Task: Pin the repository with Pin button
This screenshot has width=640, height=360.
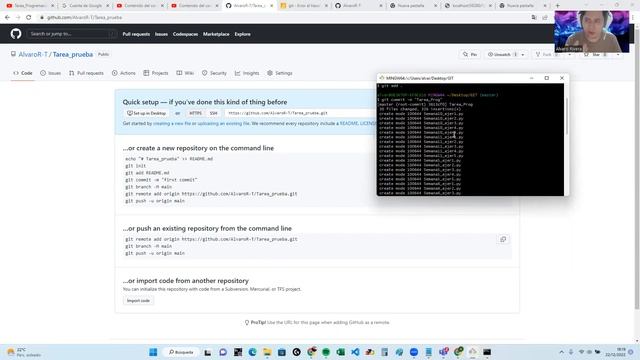Action: point(470,55)
